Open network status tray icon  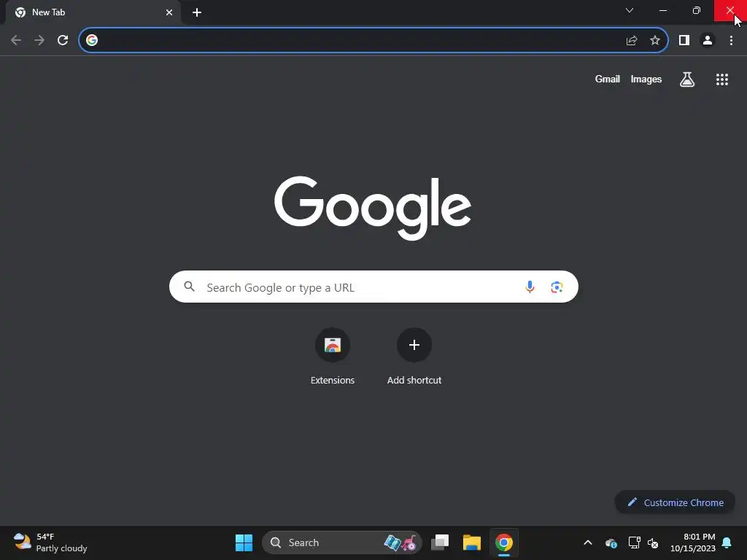[634, 542]
